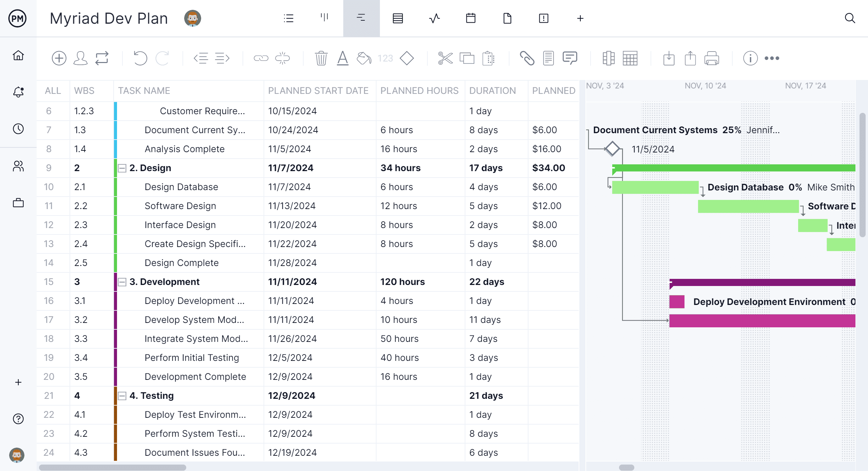Click the Assign User icon

point(81,58)
